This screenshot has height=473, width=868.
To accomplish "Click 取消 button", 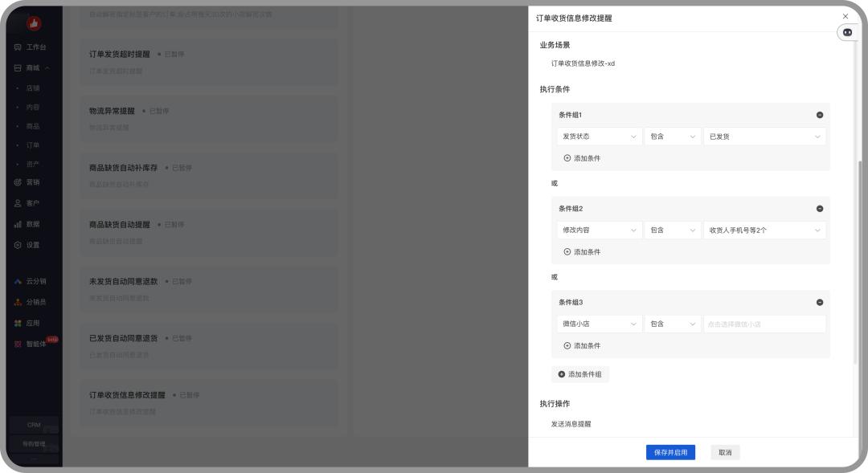I will 725,453.
